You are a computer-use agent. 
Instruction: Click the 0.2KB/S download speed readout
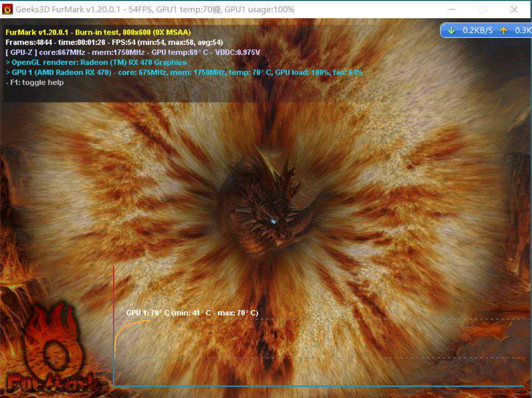(477, 30)
